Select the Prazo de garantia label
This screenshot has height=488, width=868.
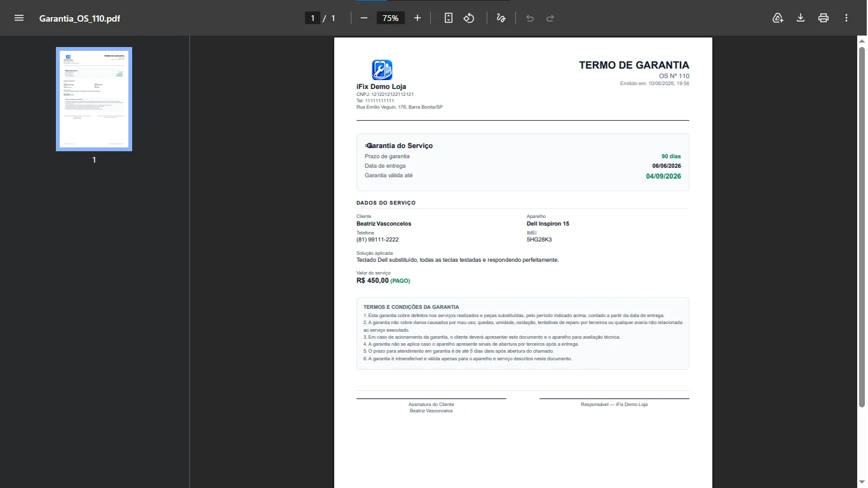pos(387,156)
